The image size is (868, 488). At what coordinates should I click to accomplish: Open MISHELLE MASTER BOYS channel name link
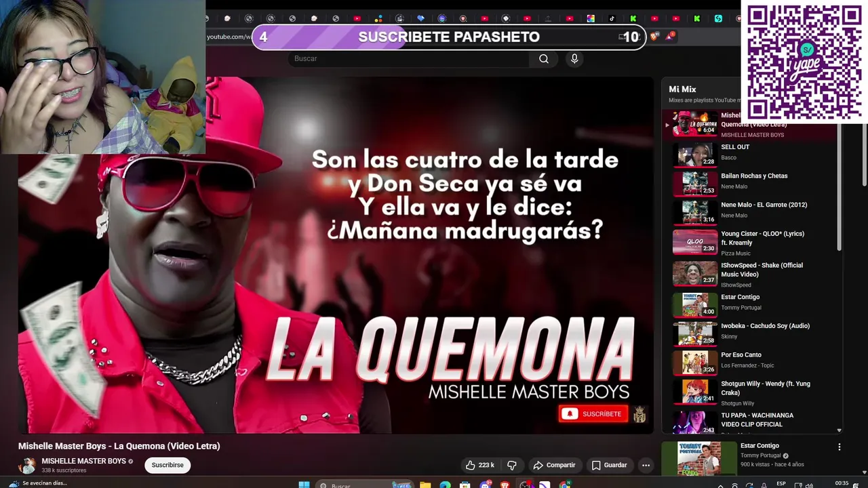coord(83,461)
